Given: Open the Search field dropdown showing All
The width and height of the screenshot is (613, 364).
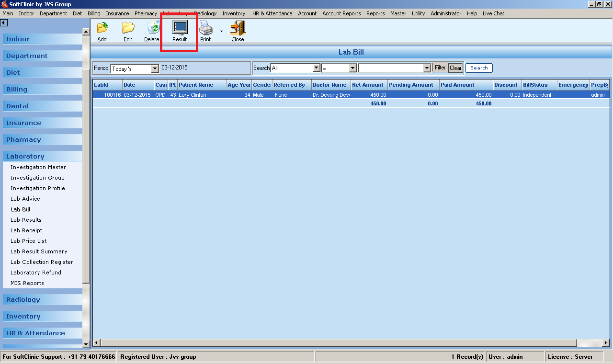Looking at the screenshot, I should click(x=316, y=68).
